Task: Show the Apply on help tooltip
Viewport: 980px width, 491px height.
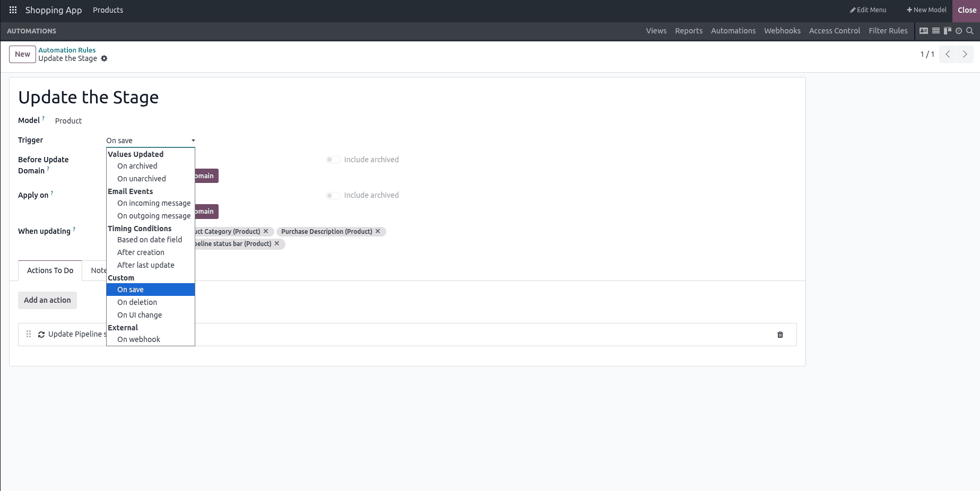Action: click(51, 193)
